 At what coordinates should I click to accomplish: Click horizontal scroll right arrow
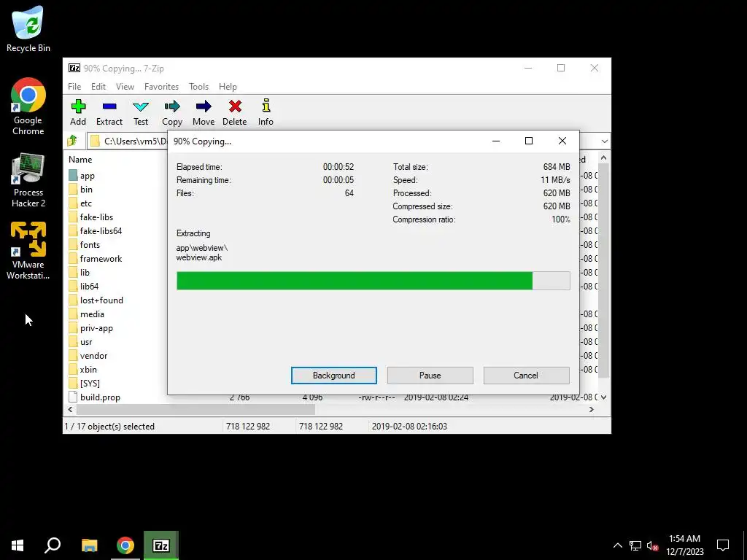coord(591,409)
